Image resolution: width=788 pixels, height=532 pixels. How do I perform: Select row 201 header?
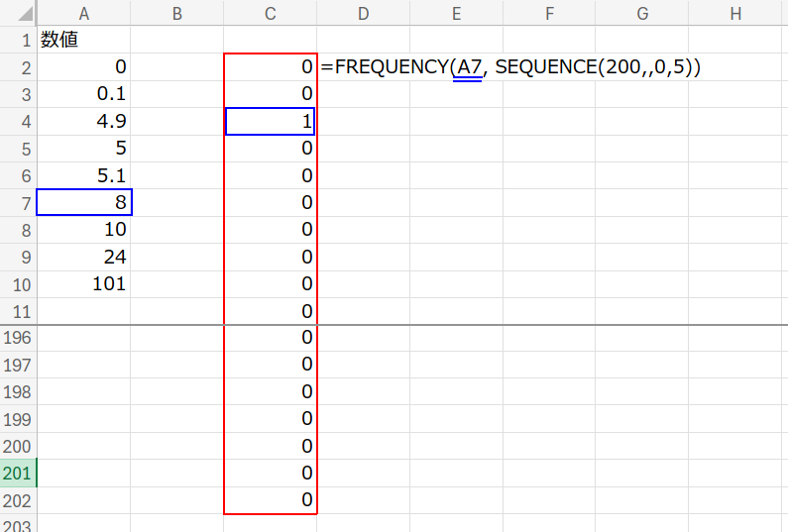pos(18,473)
